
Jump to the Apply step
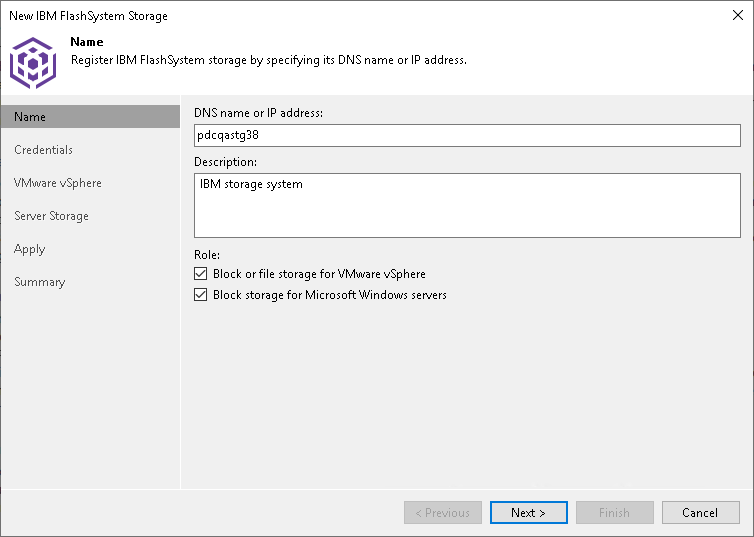coord(30,249)
